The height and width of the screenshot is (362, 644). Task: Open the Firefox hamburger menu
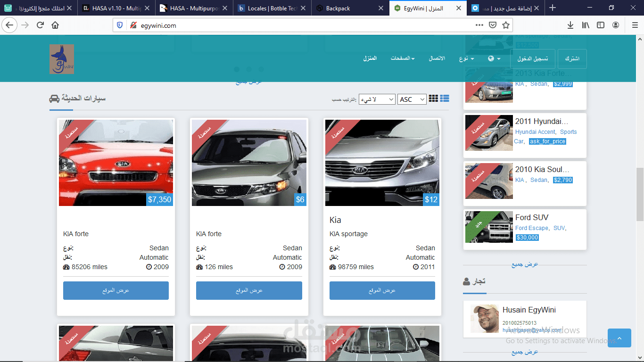coord(635,25)
